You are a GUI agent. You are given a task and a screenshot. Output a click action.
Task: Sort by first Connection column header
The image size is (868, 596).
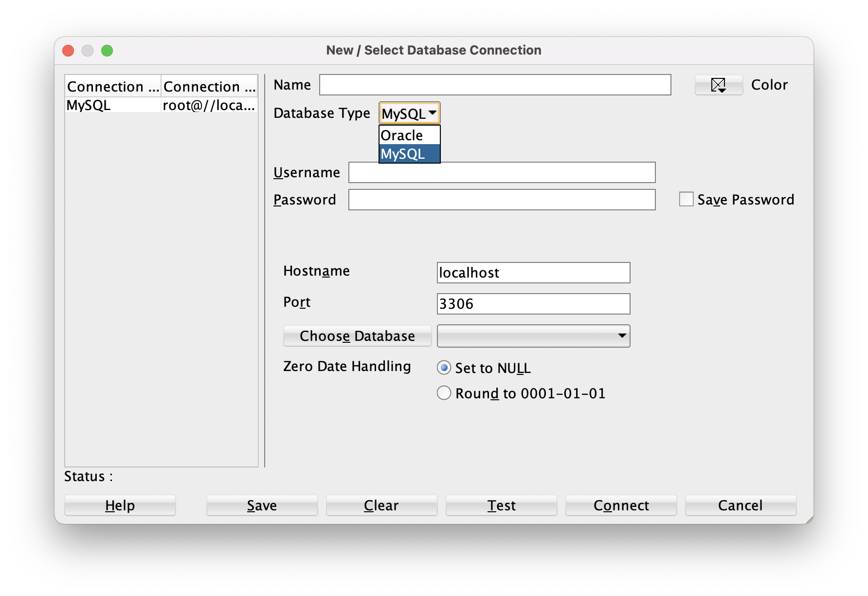(113, 86)
